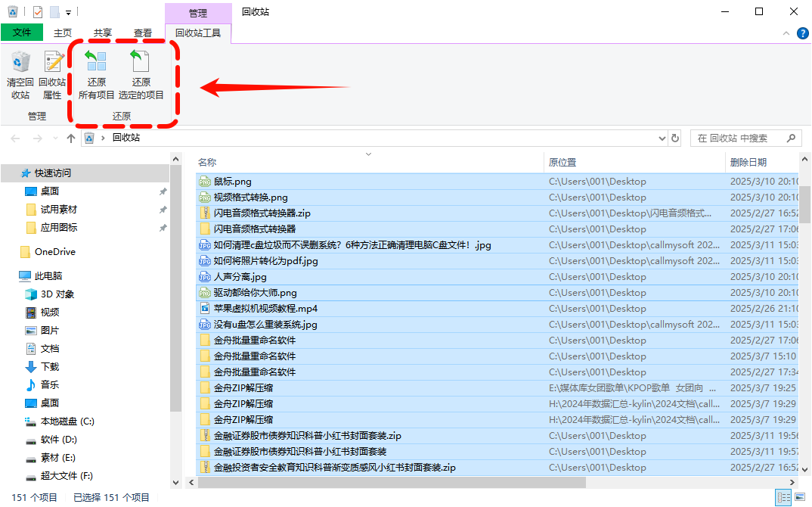
Task: Open 应用图标 folder in Quick Access
Action: [x=58, y=228]
